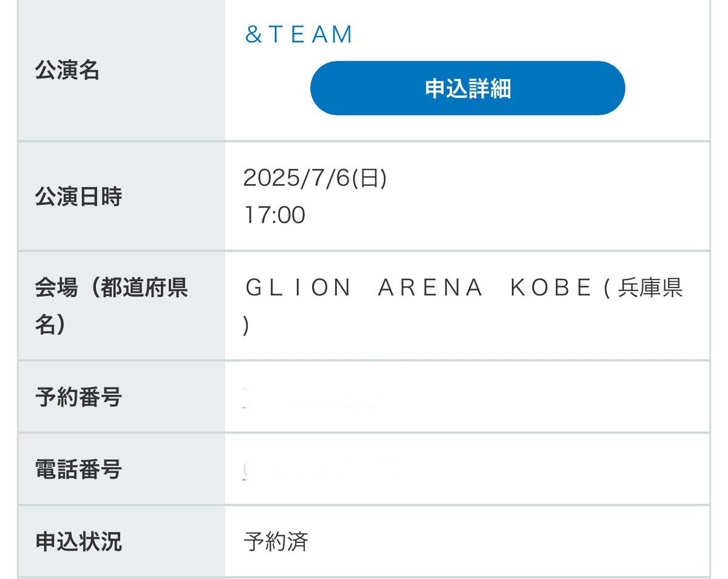Select the 電話番号 row label
The height and width of the screenshot is (579, 728).
point(78,469)
